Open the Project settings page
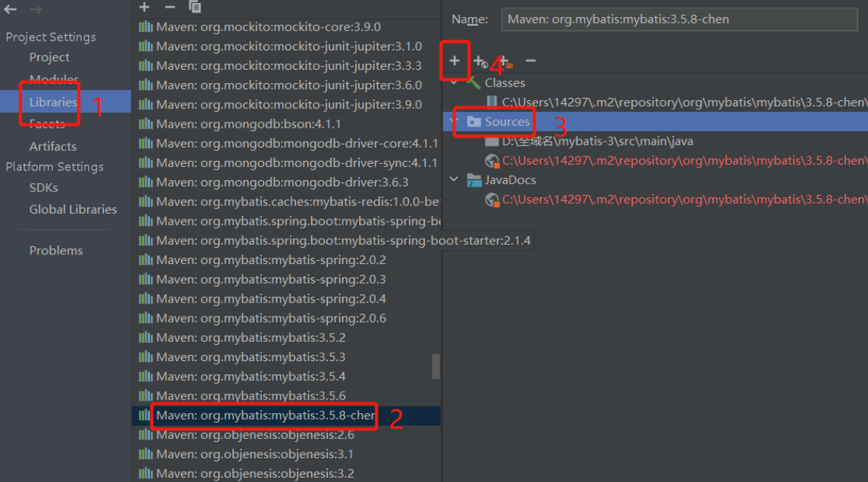 click(49, 57)
